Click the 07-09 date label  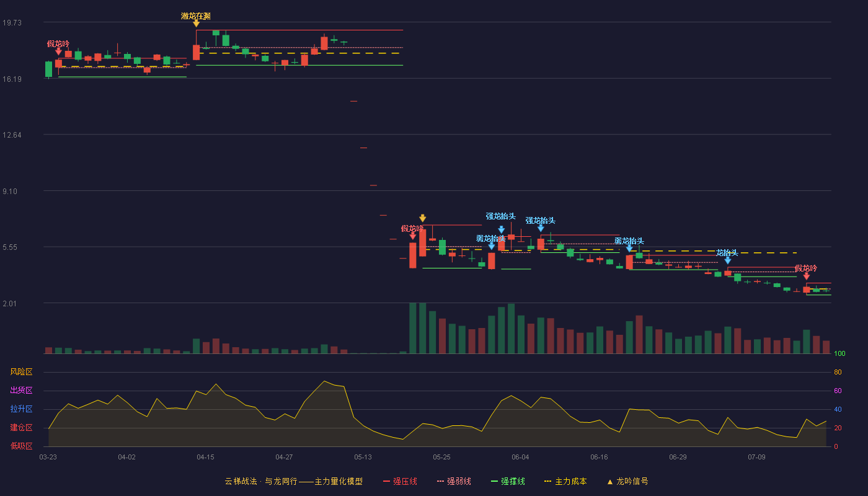click(x=756, y=457)
